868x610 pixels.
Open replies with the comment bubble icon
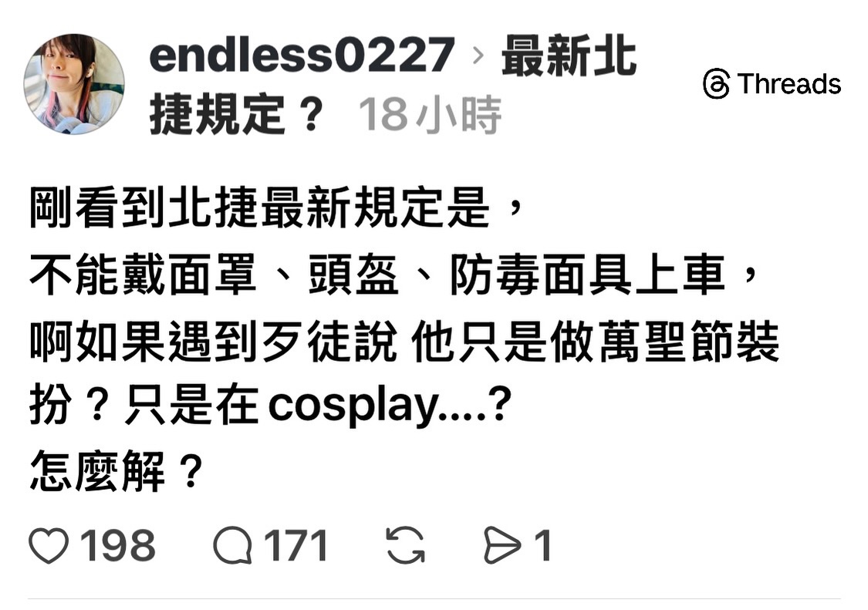coord(233,546)
